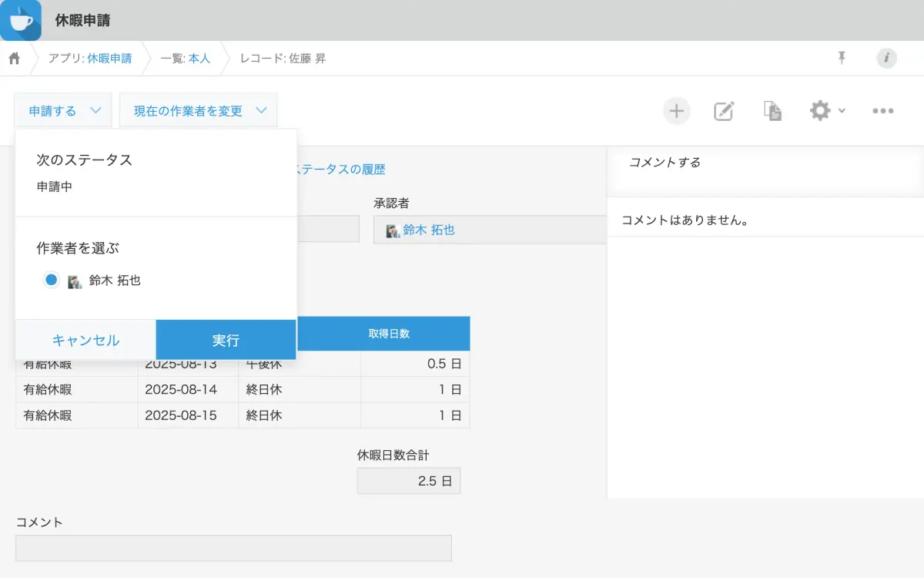Click the pin icon in header
This screenshot has width=924, height=578.
tap(842, 58)
